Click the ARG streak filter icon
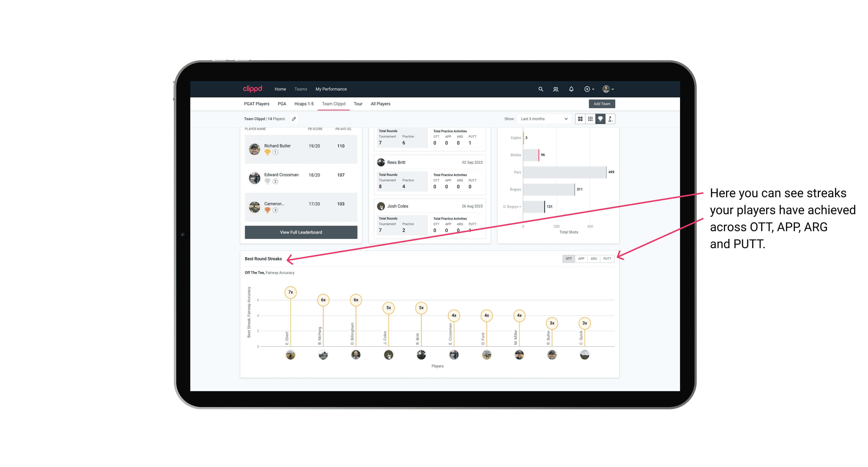Image resolution: width=868 pixels, height=467 pixels. pyautogui.click(x=594, y=258)
